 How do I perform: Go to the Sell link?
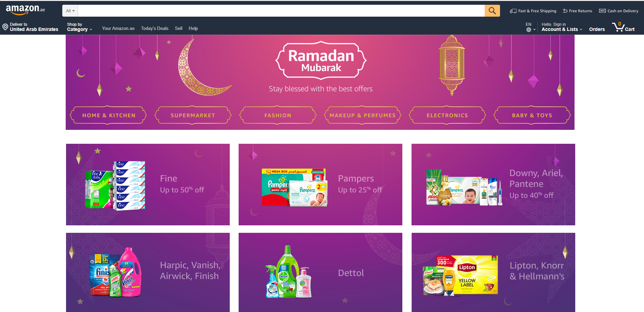[179, 29]
